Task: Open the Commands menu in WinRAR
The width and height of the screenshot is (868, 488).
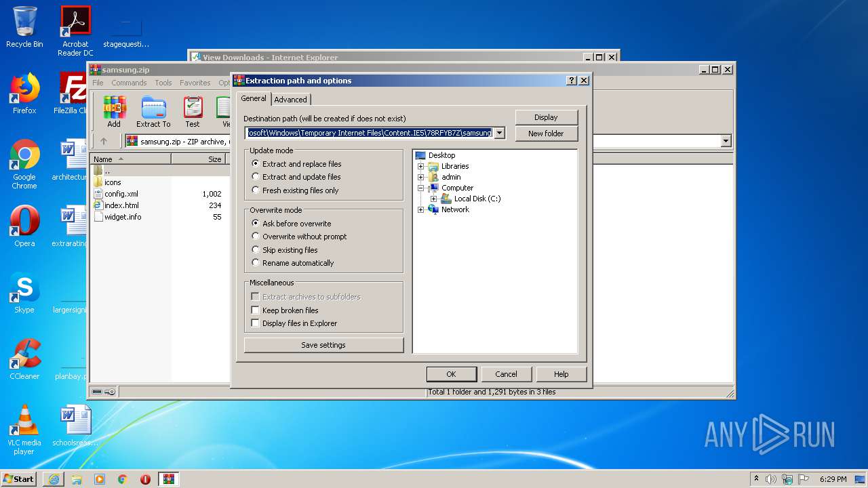Action: 129,83
